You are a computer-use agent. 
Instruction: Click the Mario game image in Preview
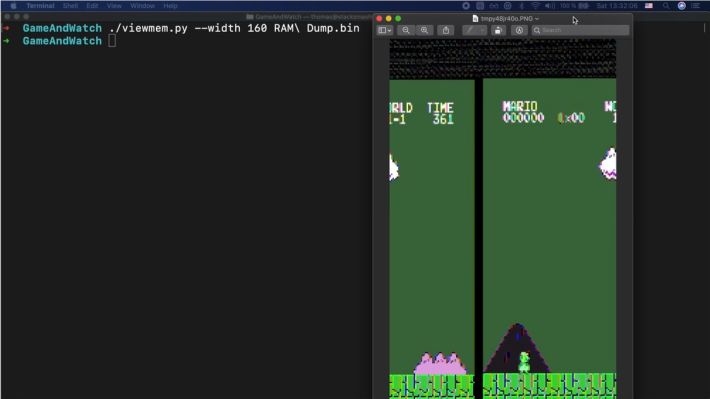[x=503, y=219]
